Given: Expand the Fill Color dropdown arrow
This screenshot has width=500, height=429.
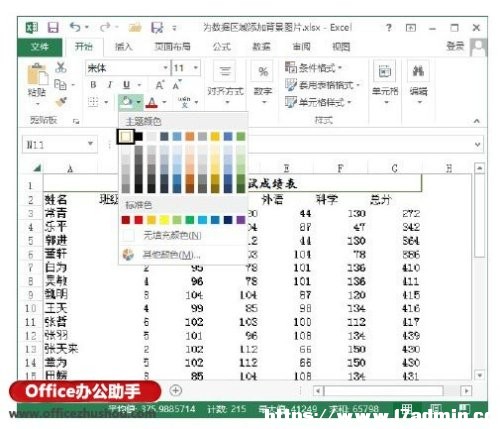Looking at the screenshot, I should pyautogui.click(x=138, y=102).
